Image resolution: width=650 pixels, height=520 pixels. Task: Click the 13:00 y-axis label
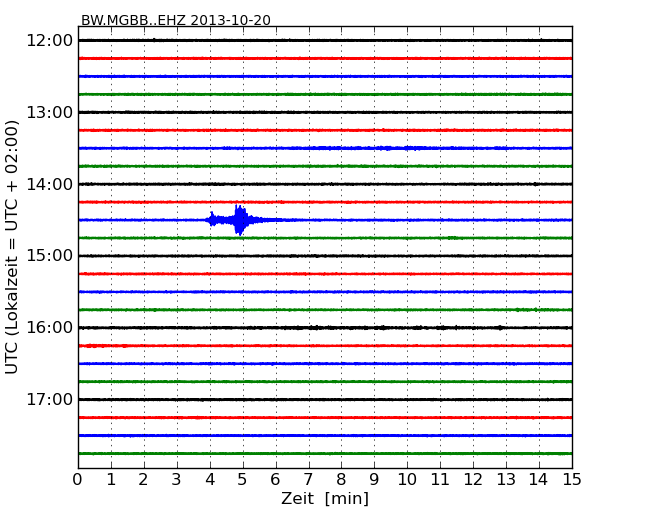tap(49, 112)
